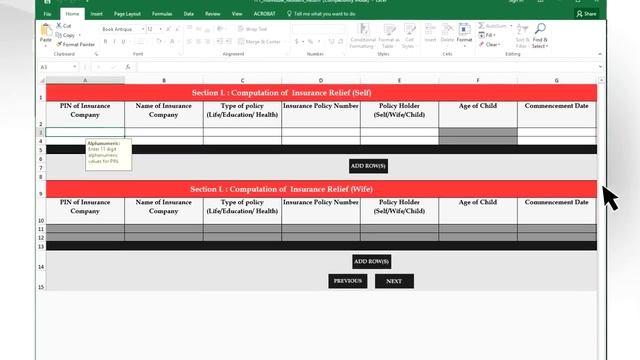Open Clipboard group dialog launcher
This screenshot has height=360, width=640.
coord(96,54)
